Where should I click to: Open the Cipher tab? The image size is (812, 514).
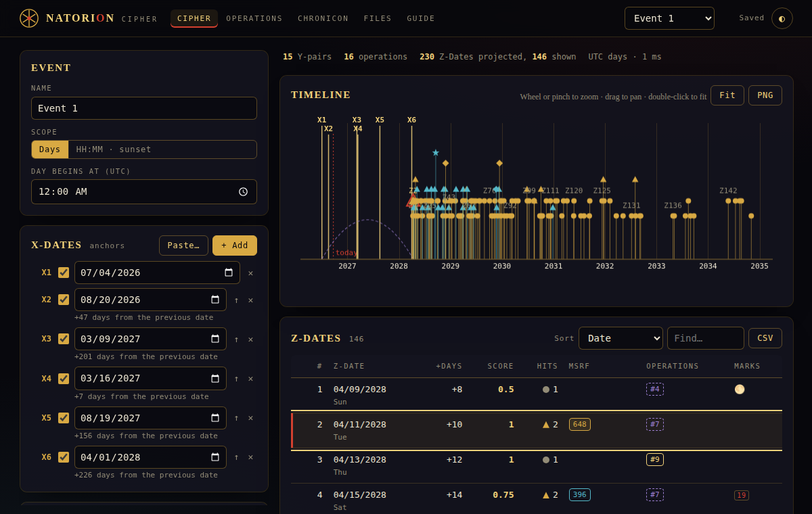tap(194, 18)
